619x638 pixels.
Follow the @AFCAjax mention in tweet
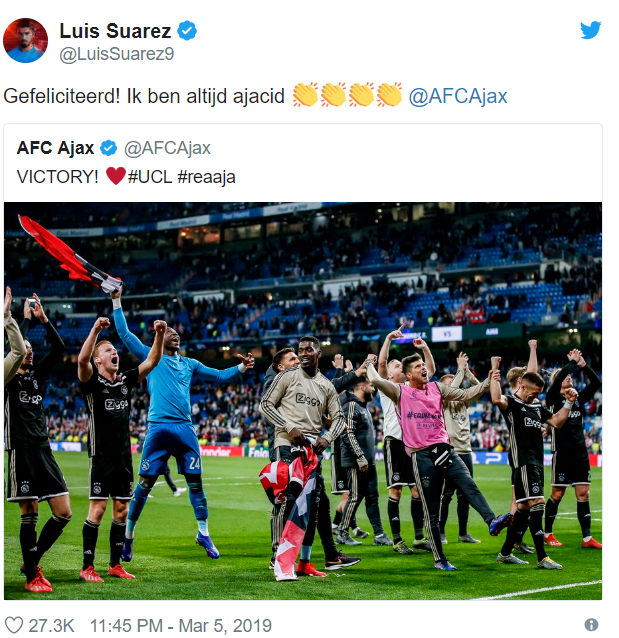tap(458, 96)
